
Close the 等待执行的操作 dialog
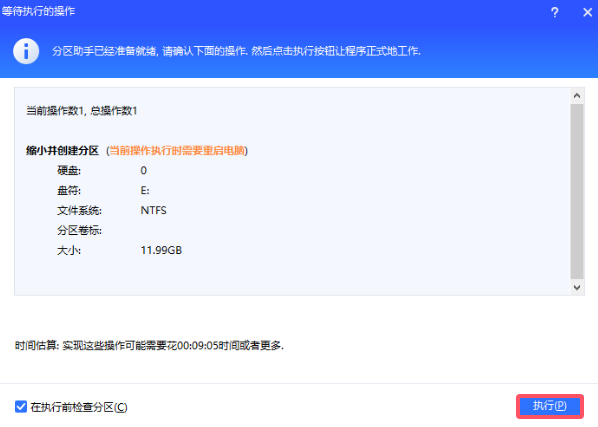pyautogui.click(x=587, y=13)
